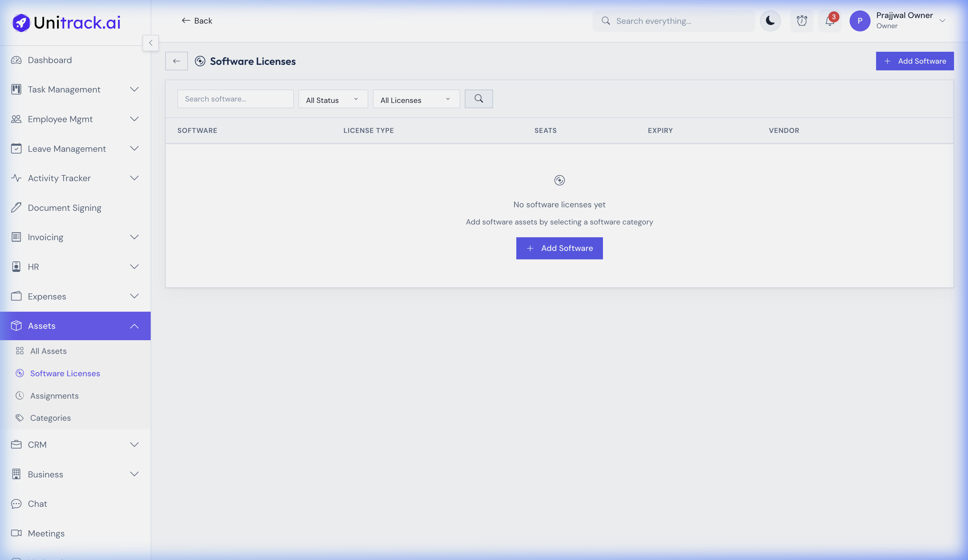Collapse the expanded Assets section
Viewport: 968px width, 560px height.
coord(134,326)
